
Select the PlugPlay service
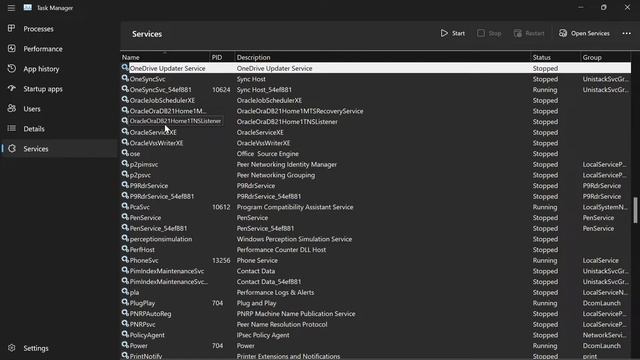point(376,303)
